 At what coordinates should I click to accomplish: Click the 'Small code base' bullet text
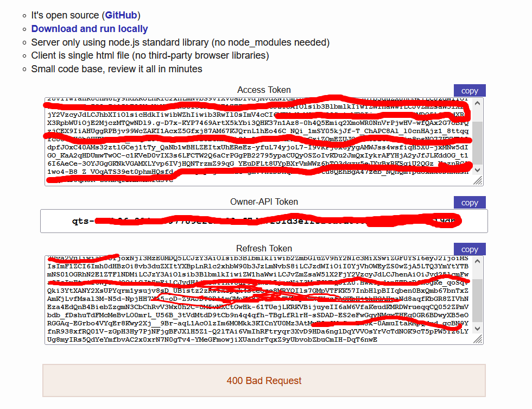[x=117, y=69]
